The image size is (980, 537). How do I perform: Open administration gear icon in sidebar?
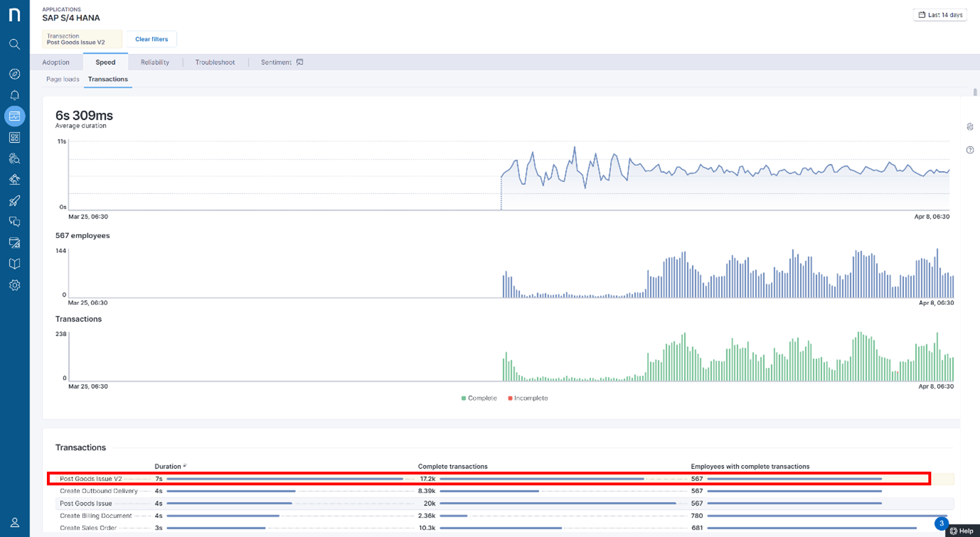[15, 285]
